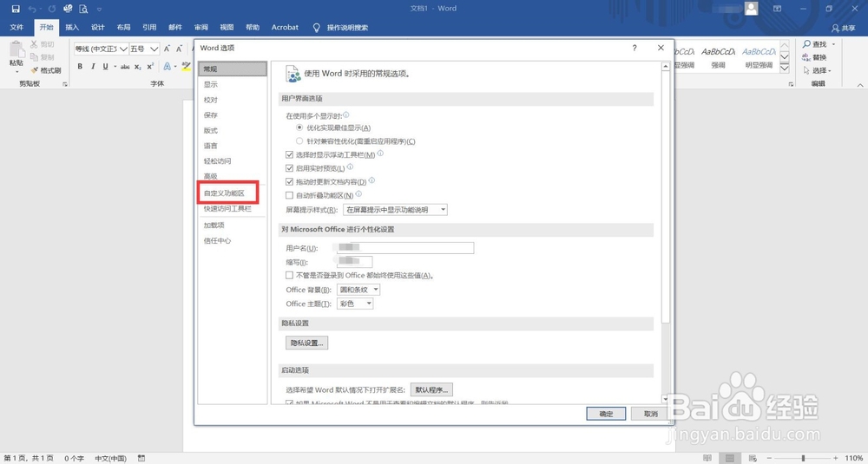This screenshot has height=464, width=868.
Task: Click the zoom slider in status bar
Action: (804, 459)
